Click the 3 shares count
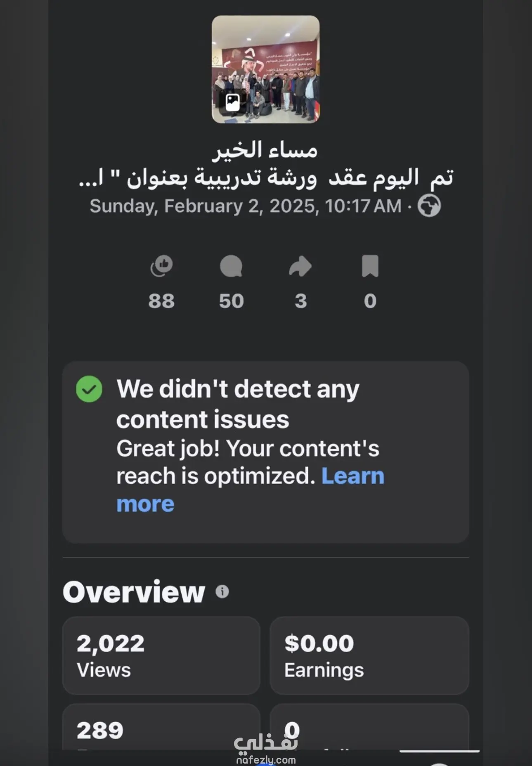This screenshot has height=766, width=532. [301, 301]
